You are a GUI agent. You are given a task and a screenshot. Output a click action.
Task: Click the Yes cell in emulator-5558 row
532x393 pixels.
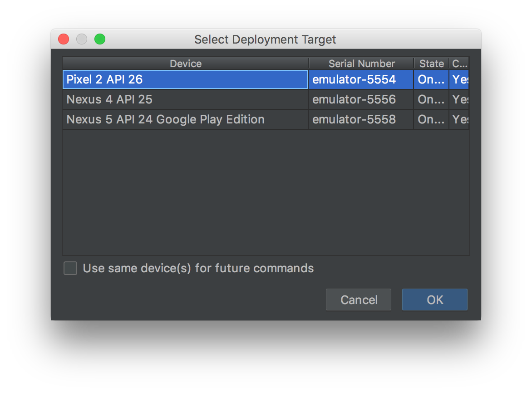point(459,119)
